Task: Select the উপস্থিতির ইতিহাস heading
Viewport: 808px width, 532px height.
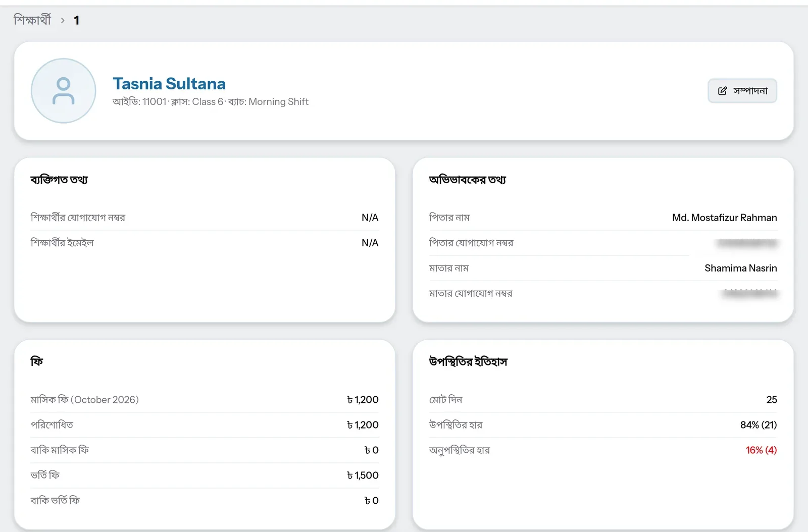Action: pyautogui.click(x=468, y=361)
